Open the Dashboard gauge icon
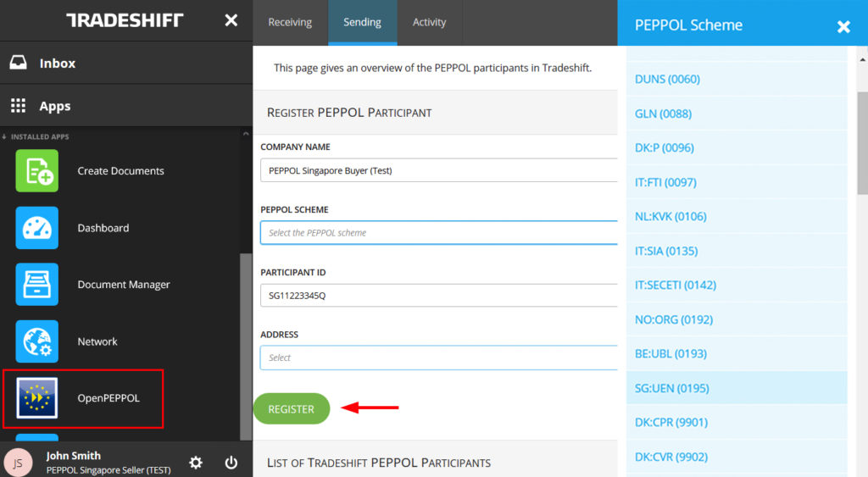Screen dimensions: 868x477 click(37, 228)
